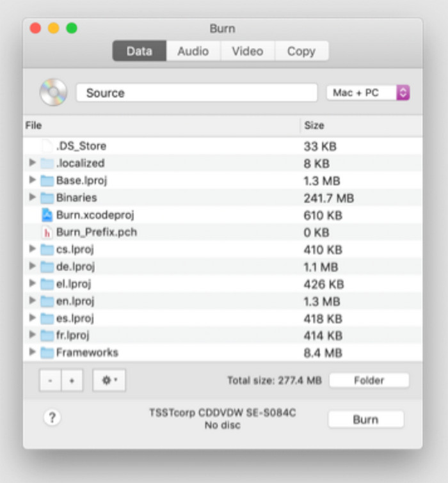Click the Burn_Prefix.pch header file icon
448x483 pixels.
point(47,232)
